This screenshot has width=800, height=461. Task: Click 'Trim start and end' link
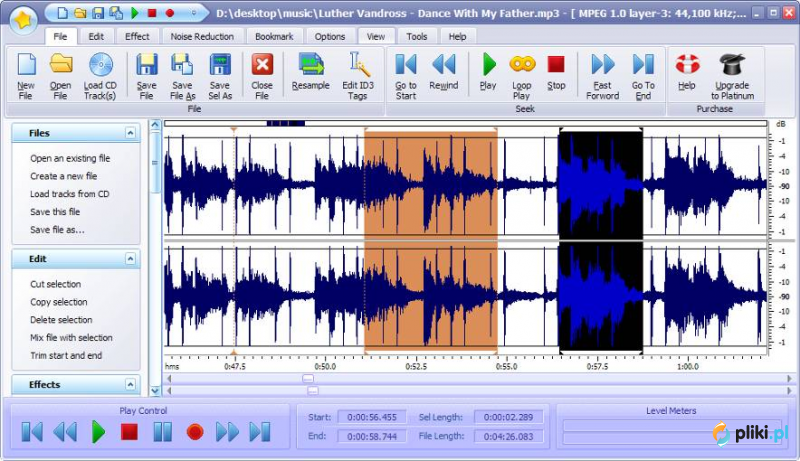(66, 355)
